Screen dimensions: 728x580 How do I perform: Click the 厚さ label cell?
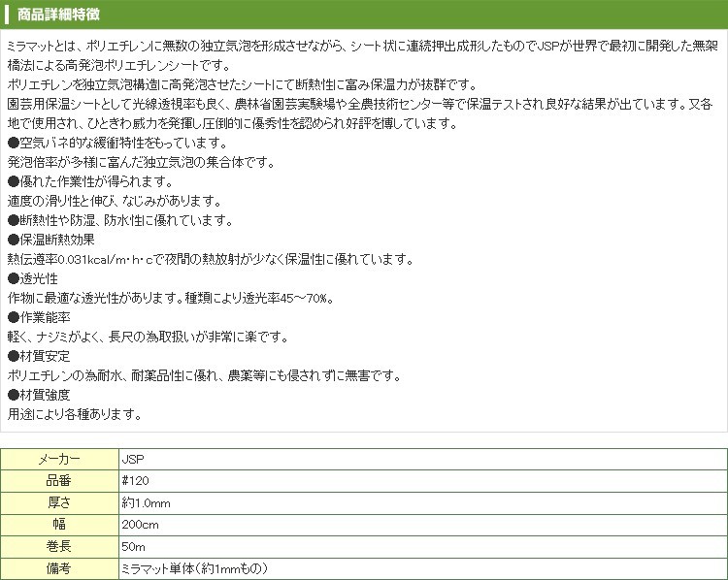tap(59, 502)
